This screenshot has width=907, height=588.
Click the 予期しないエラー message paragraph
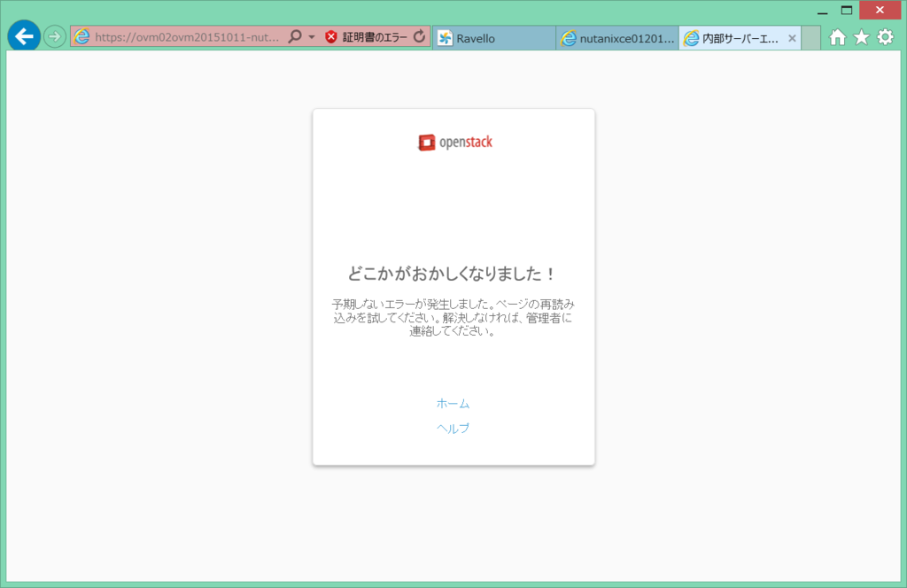tap(453, 317)
